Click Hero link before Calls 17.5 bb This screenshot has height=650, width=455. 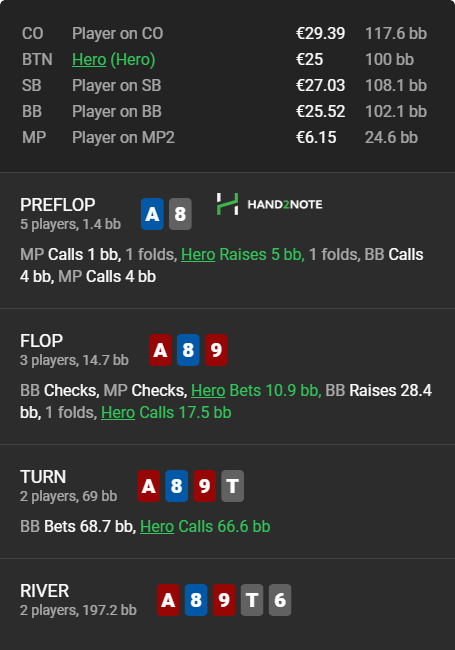[x=118, y=412]
